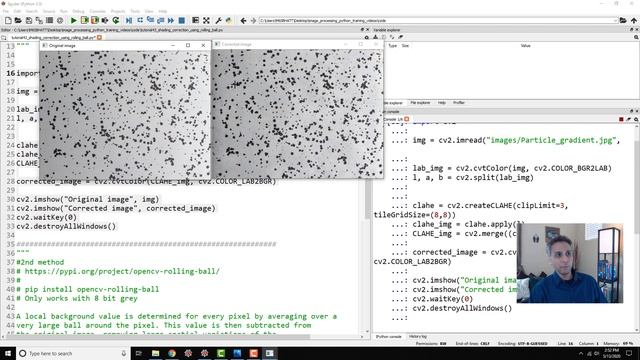This screenshot has width=640, height=360.
Task: Step out and return in debugger
Action: [160, 20]
